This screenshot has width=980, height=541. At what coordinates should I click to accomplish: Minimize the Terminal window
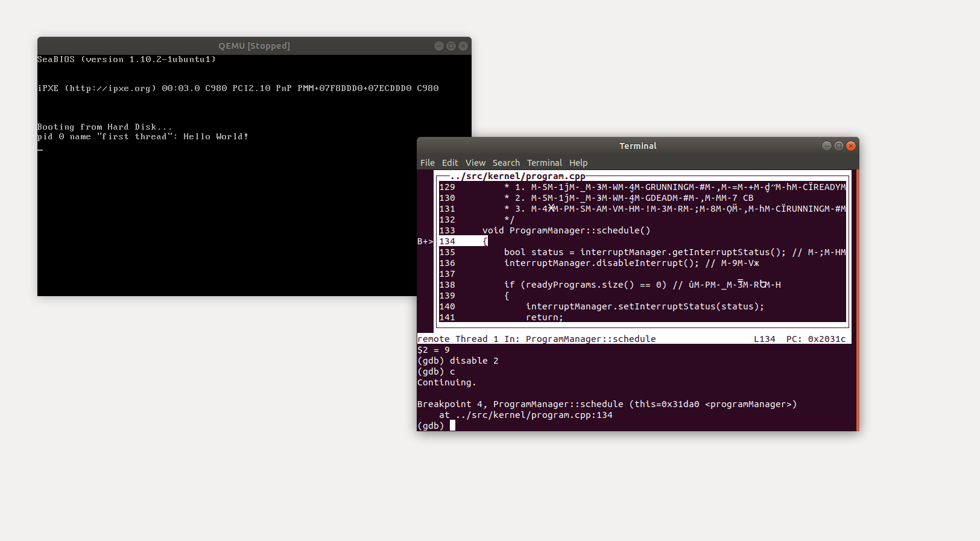tap(826, 146)
